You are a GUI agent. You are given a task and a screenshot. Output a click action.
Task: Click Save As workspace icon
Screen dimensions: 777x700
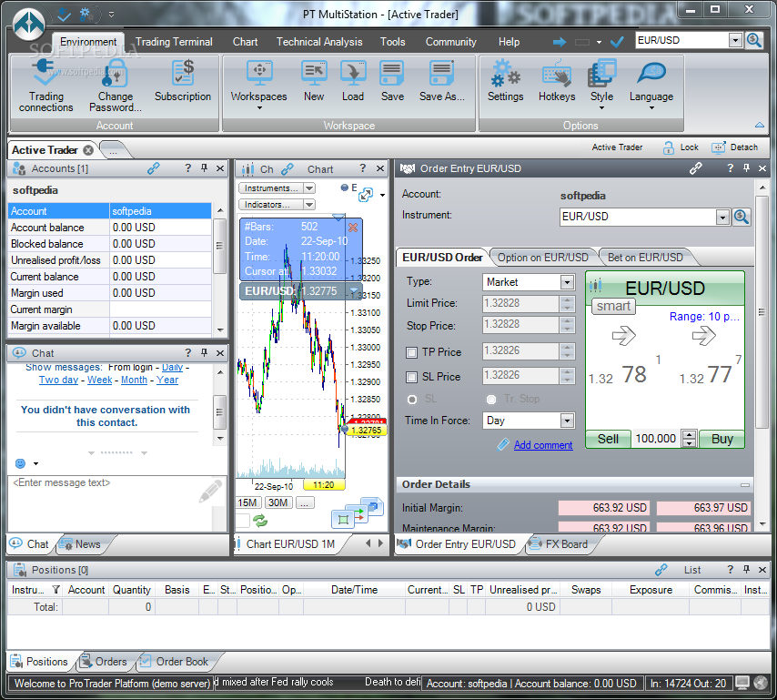(x=441, y=73)
